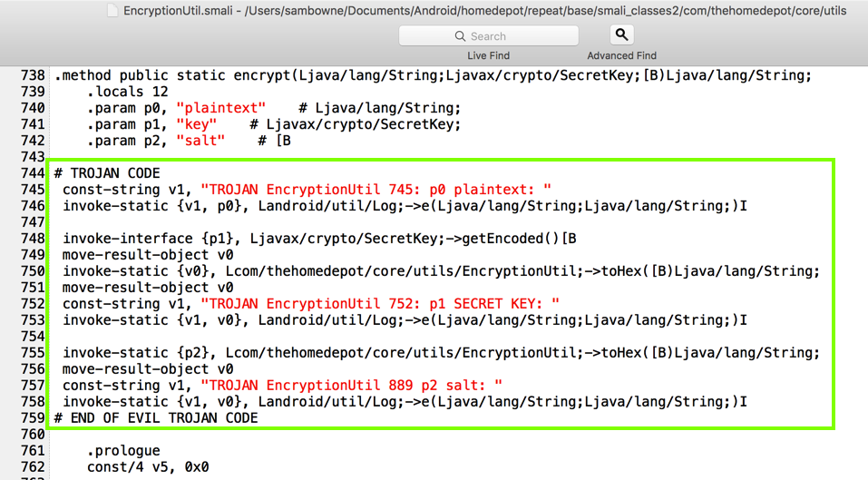This screenshot has height=480, width=868.
Task: Click the Advanced Find magnifier icon
Action: click(x=621, y=34)
